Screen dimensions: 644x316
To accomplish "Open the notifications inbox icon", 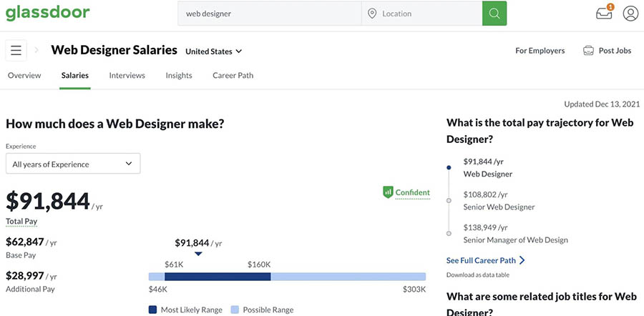I will click(x=604, y=13).
